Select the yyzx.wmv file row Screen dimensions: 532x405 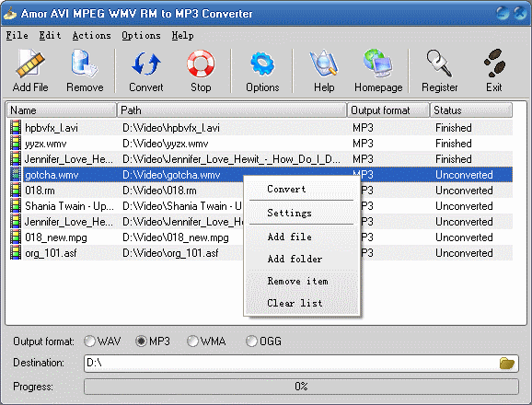[x=260, y=144]
